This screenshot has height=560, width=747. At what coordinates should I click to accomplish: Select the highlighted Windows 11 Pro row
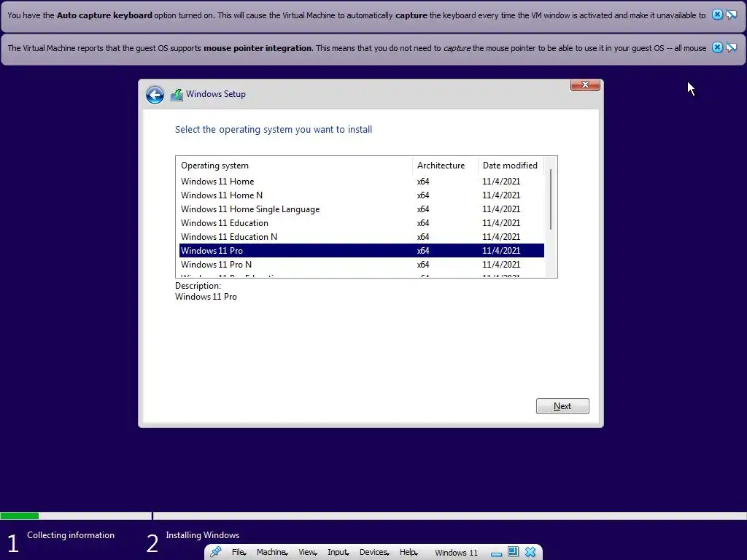pos(362,251)
